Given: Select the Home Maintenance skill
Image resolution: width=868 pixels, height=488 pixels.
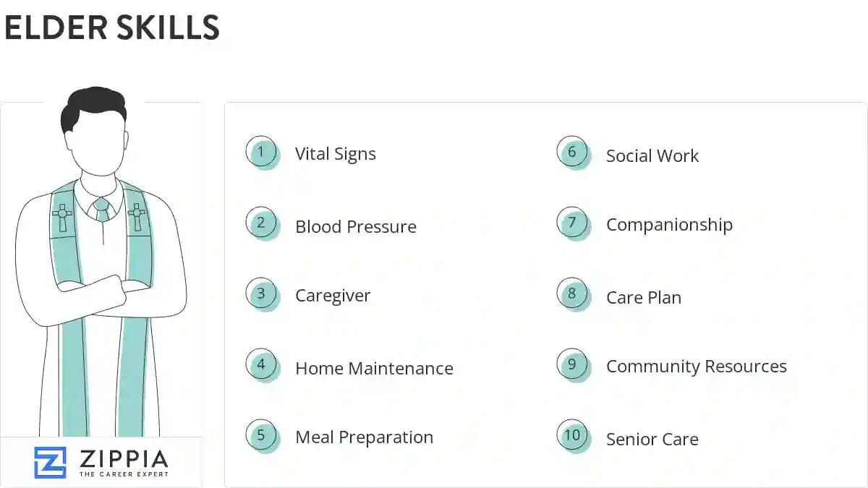Looking at the screenshot, I should pyautogui.click(x=374, y=368).
